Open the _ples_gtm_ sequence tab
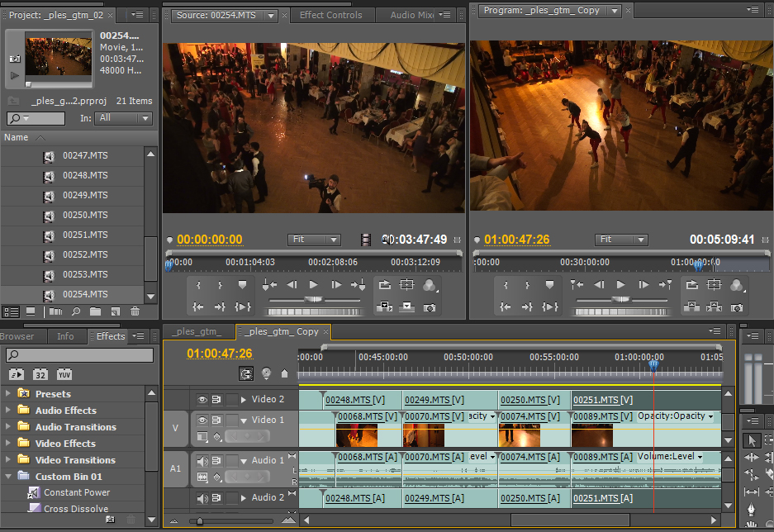This screenshot has height=532, width=774. (x=197, y=331)
